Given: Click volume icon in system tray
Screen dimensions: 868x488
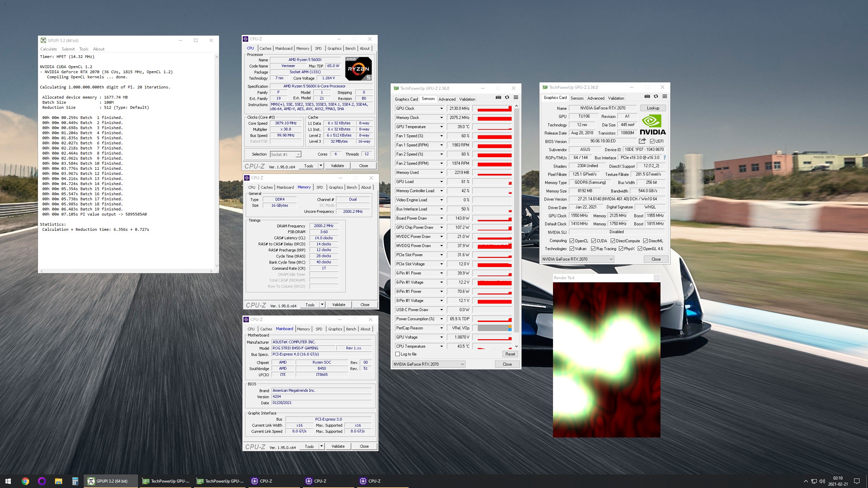Looking at the screenshot, I should click(822, 481).
